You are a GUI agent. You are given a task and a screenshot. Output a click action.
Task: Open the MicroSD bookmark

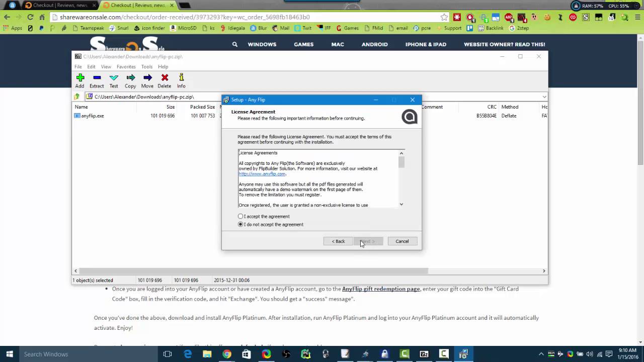click(x=183, y=28)
